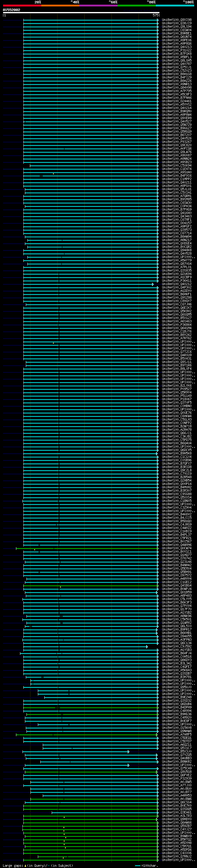Image resolution: width=197 pixels, height=868 pixels.
Task: Click the red 20% identity legend segment
Action: click(x=22, y=6)
